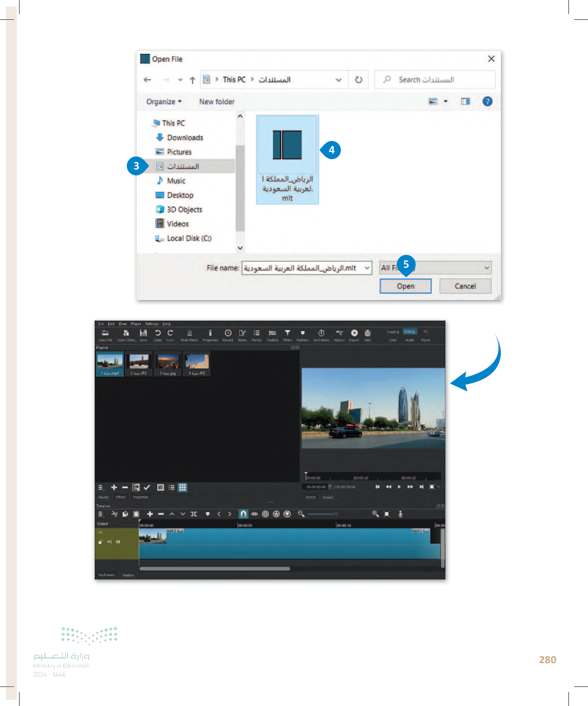588x706 pixels.
Task: Click the Save icon in toolbar
Action: pyautogui.click(x=143, y=333)
